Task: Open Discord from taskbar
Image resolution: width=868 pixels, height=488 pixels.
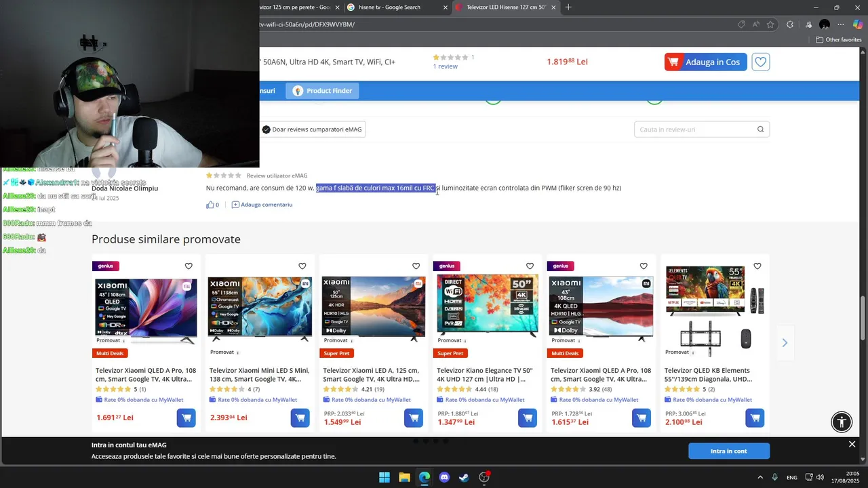Action: click(444, 477)
